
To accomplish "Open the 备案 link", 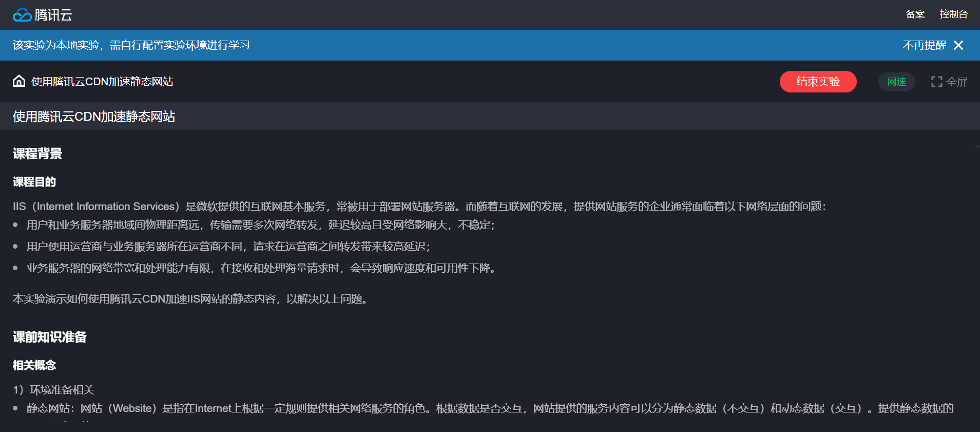I will click(x=915, y=14).
